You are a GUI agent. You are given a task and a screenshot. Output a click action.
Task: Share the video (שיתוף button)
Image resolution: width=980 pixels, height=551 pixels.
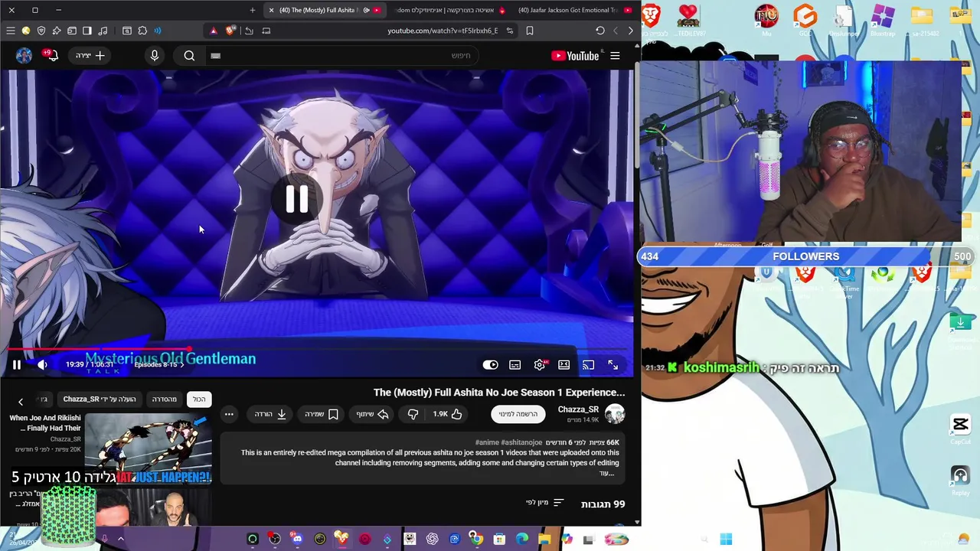[x=373, y=414]
